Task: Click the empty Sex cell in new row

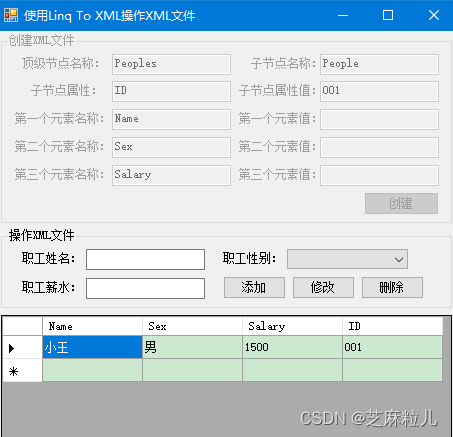Action: coord(192,370)
